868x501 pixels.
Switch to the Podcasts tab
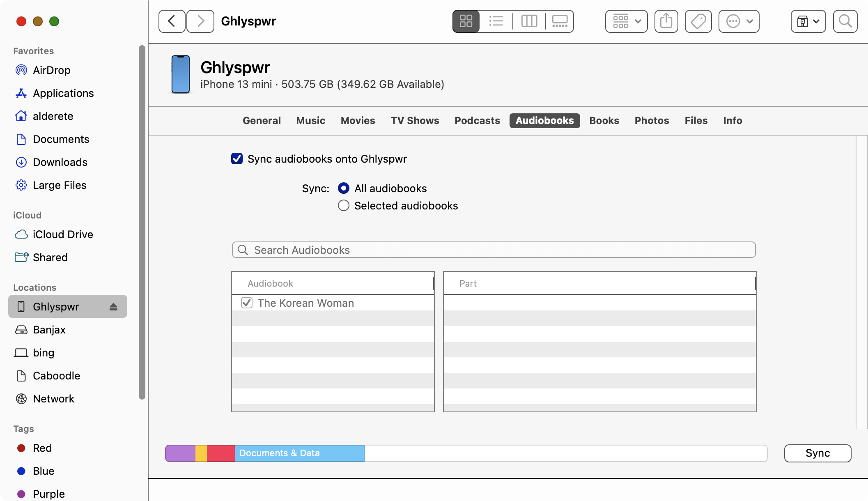point(477,121)
